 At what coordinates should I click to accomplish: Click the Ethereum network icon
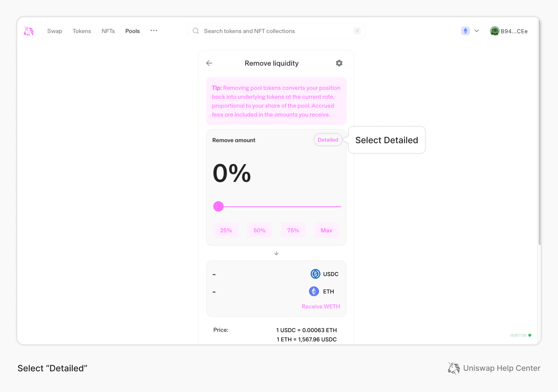(465, 31)
